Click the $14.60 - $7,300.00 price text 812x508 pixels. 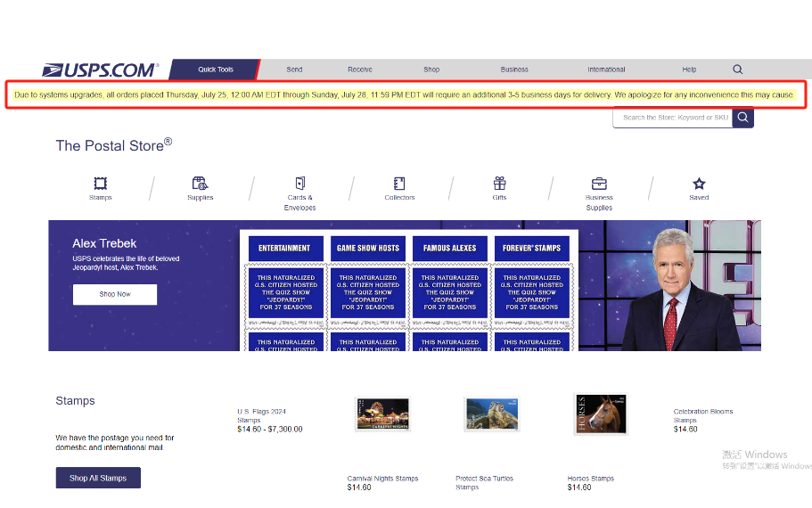point(270,430)
